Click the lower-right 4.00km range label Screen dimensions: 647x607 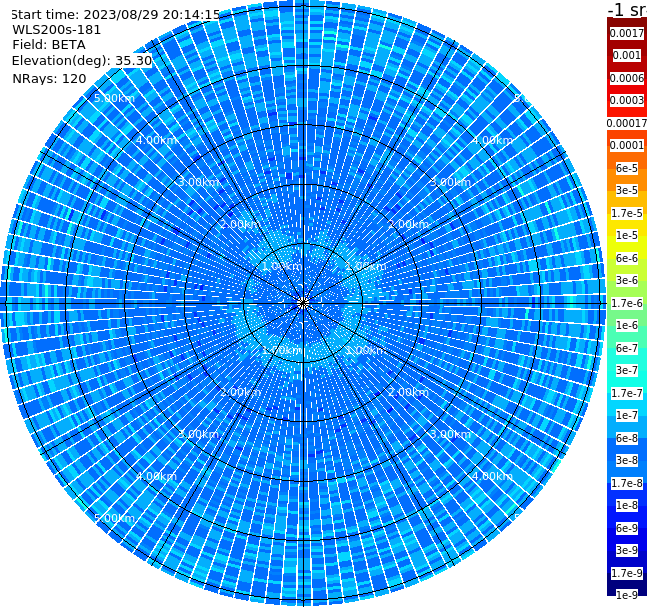pos(492,476)
